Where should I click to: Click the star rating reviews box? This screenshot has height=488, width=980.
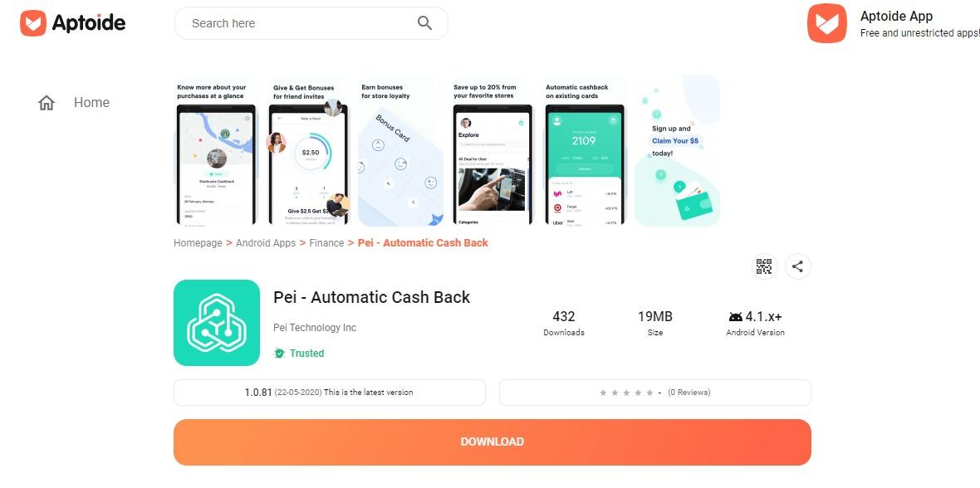click(655, 393)
